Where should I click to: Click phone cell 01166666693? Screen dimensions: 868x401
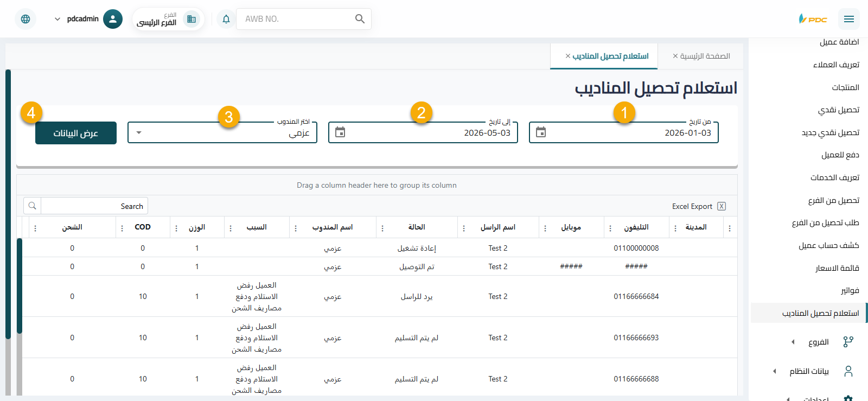coord(636,338)
